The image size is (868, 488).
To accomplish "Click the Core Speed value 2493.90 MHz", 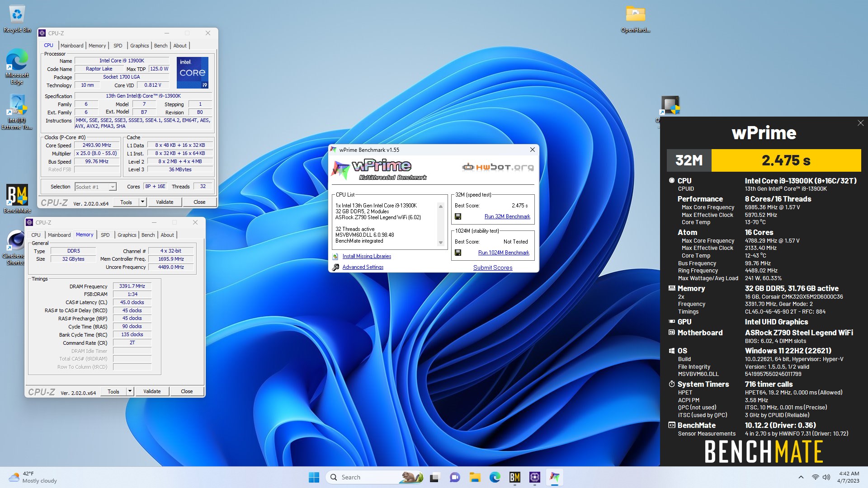I will click(x=97, y=145).
